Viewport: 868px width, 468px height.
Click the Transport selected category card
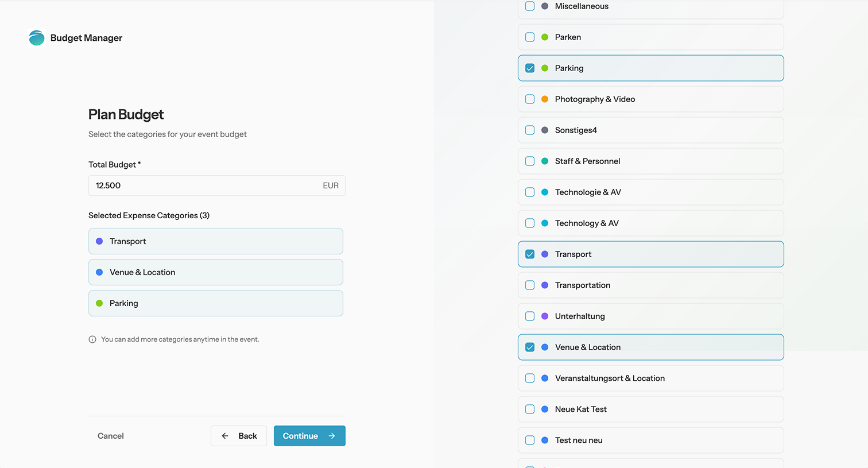(x=216, y=241)
